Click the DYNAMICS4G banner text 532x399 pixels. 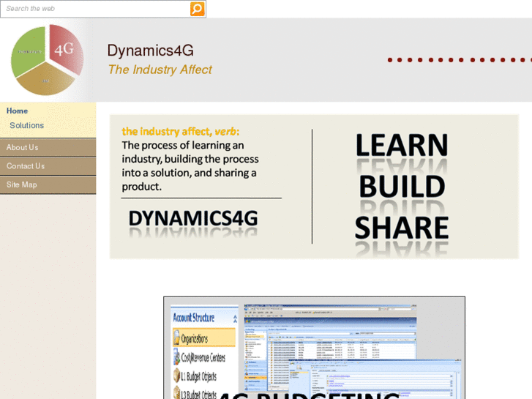click(193, 218)
